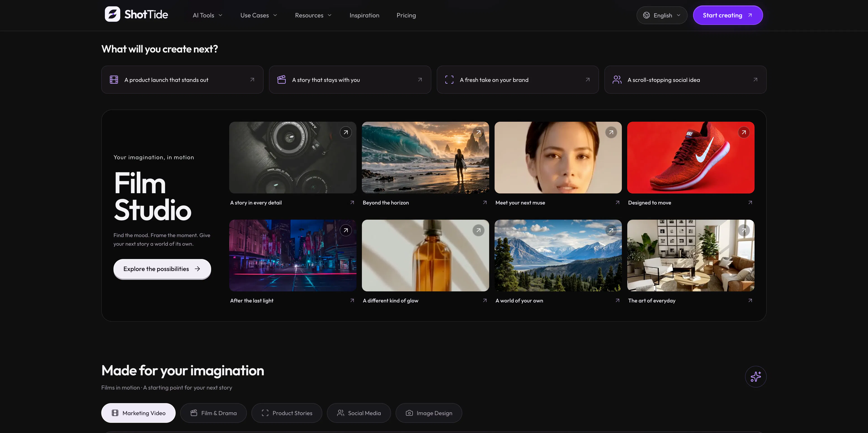Switch to the Social Media tab
868x433 pixels.
(x=359, y=413)
